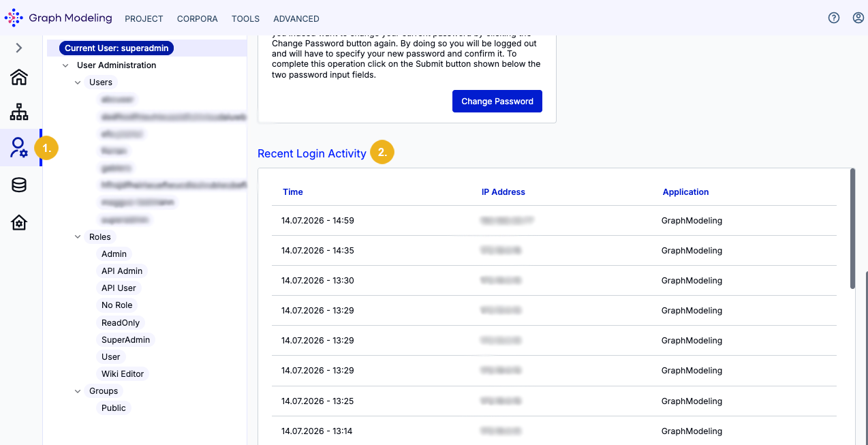
Task: Select the SuperAdmin role
Action: (126, 339)
